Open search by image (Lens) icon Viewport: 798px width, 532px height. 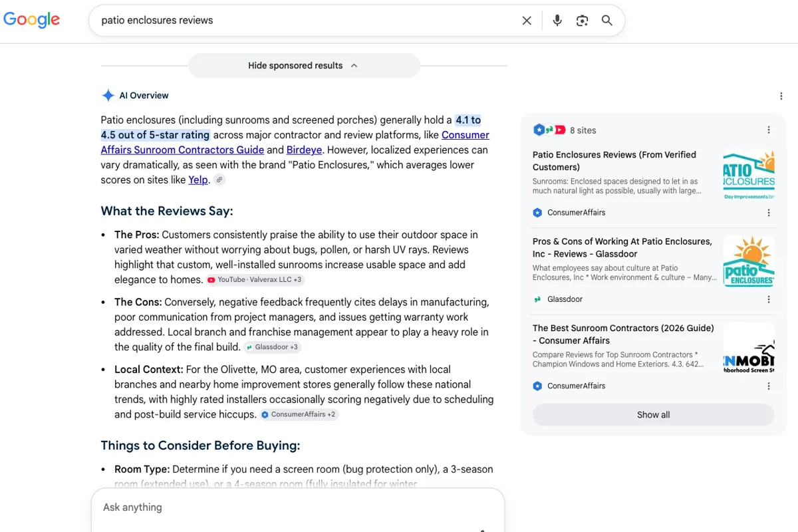point(583,21)
